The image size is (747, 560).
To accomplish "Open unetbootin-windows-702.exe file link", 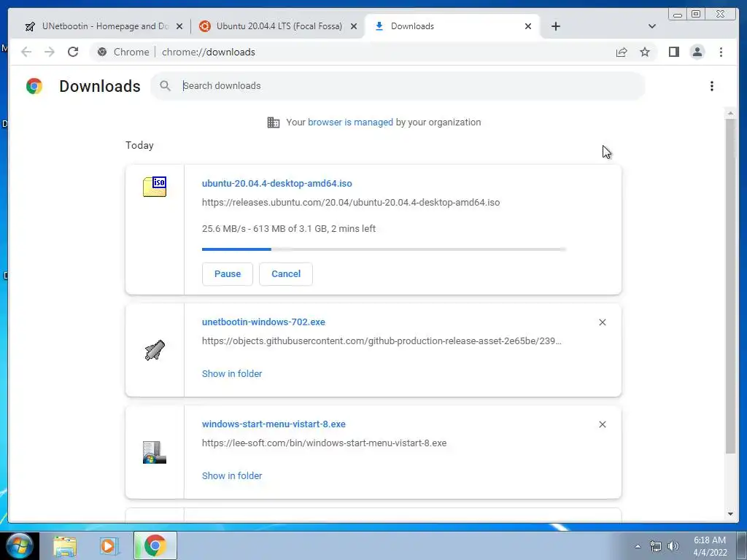I will pos(263,322).
